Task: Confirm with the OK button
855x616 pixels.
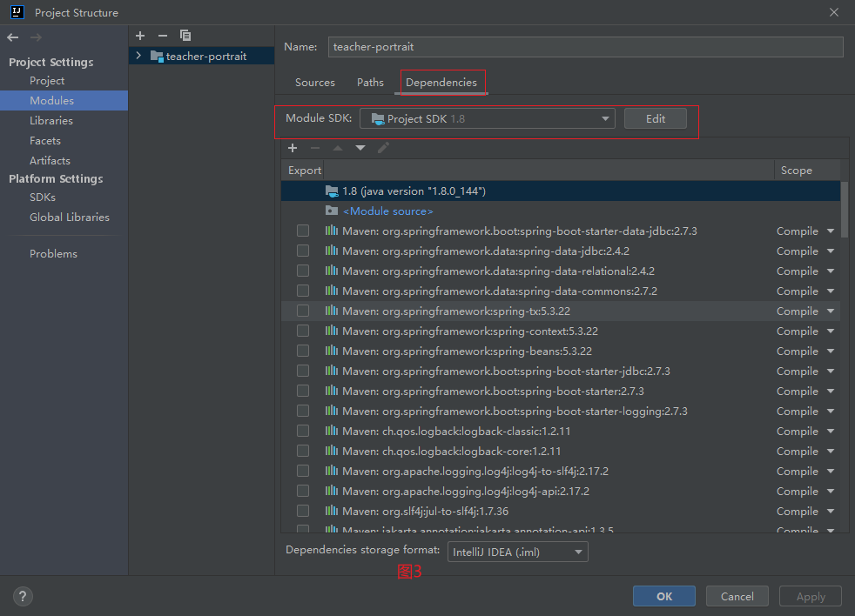Action: 664,596
